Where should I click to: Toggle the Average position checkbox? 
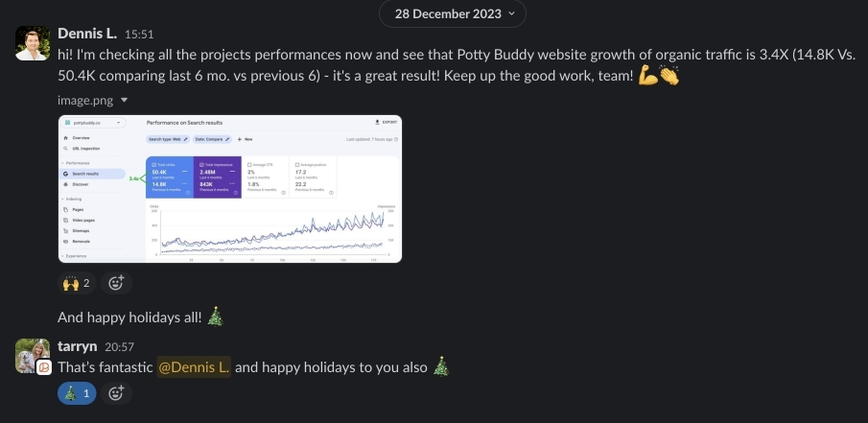297,164
